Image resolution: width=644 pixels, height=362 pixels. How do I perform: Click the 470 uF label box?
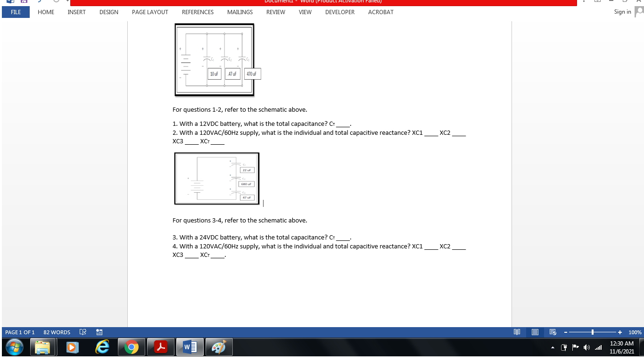(x=252, y=74)
